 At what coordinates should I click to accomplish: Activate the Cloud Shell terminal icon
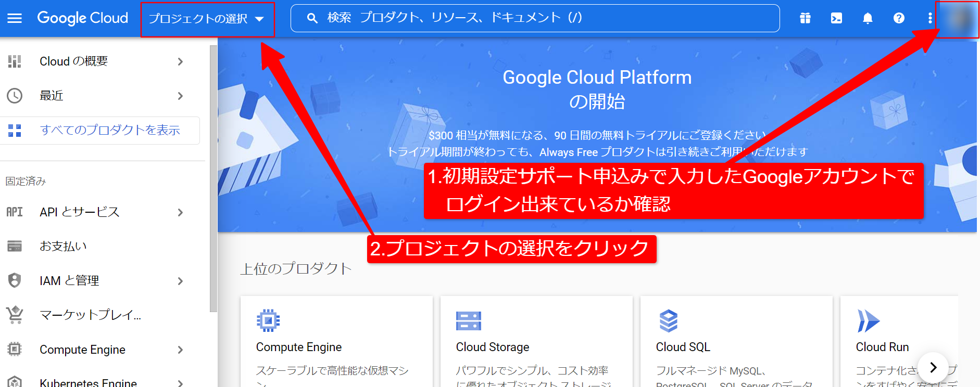(x=836, y=18)
